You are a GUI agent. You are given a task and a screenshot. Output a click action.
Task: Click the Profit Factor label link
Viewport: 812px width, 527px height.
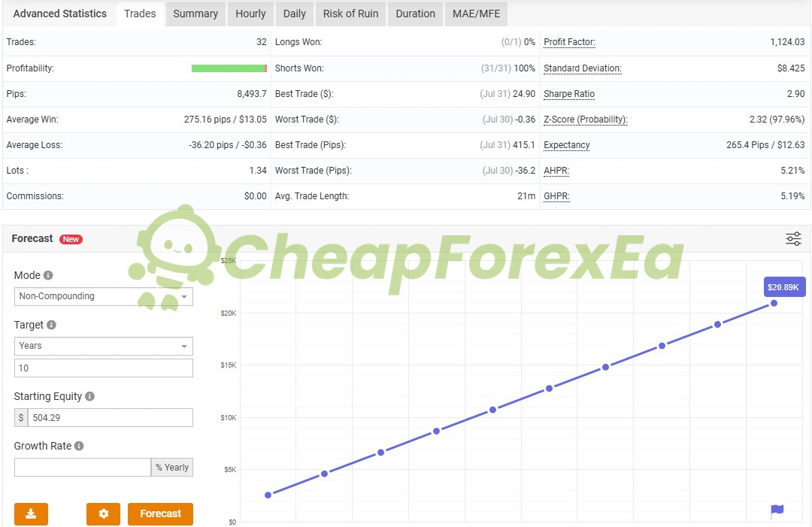[569, 42]
